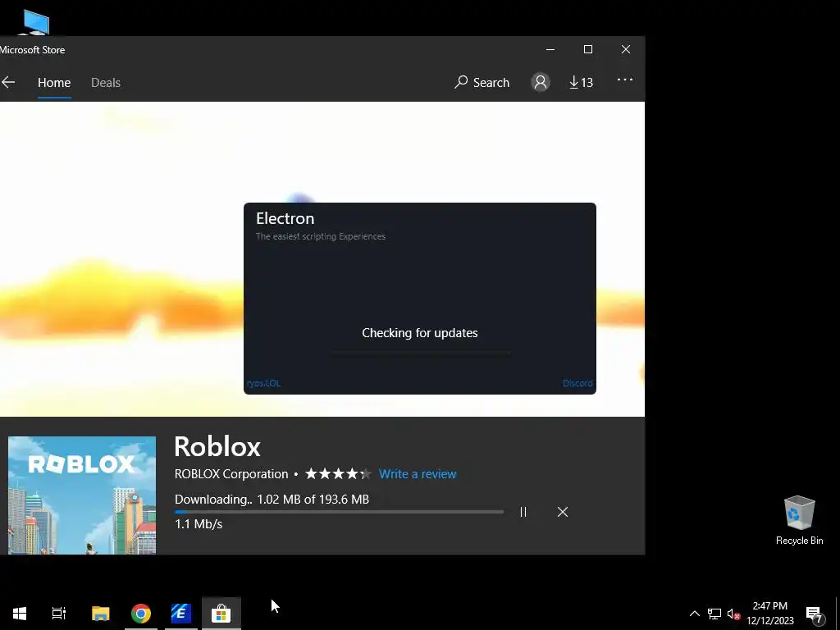Cancel the Roblox download
The height and width of the screenshot is (630, 840).
563,512
